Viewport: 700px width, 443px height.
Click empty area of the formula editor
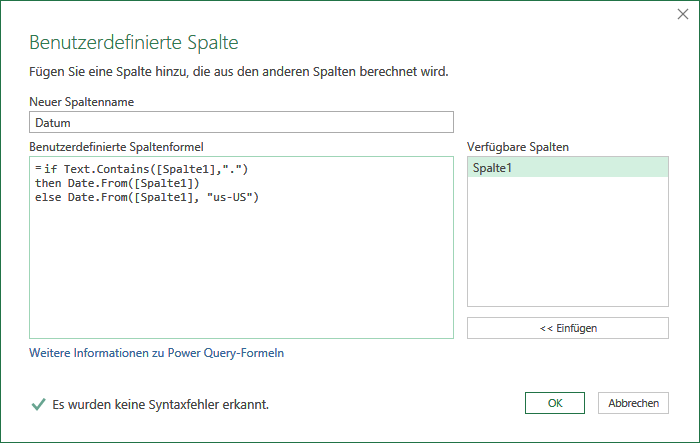pyautogui.click(x=241, y=272)
